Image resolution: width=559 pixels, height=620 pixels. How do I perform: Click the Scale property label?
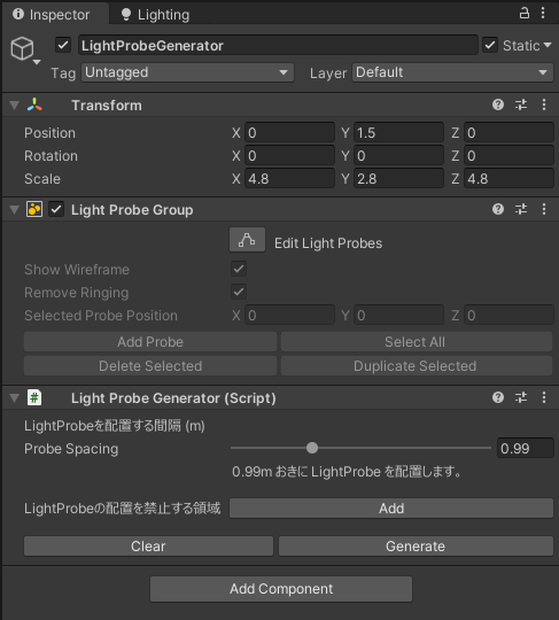tap(42, 179)
